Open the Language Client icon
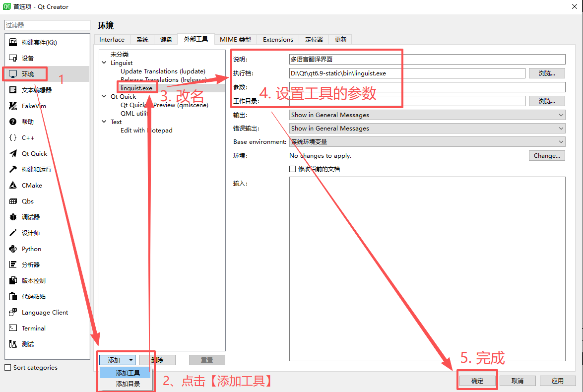 tap(13, 313)
